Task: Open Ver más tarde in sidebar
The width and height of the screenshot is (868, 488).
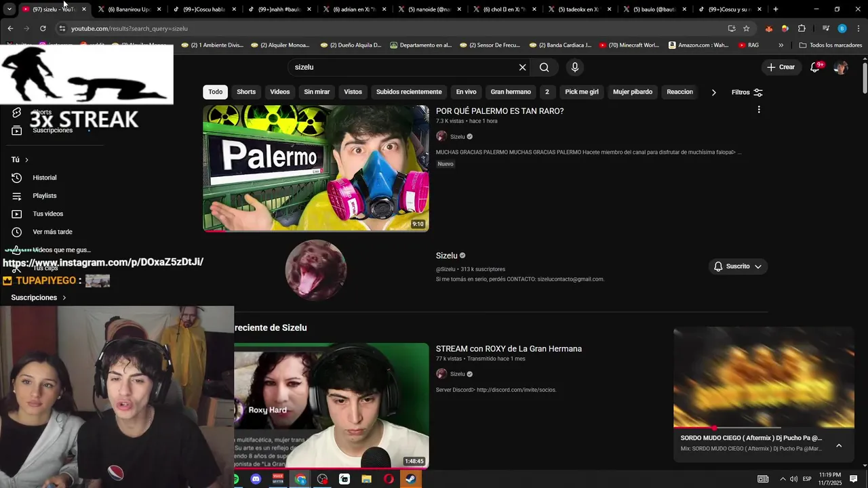Action: click(x=52, y=232)
